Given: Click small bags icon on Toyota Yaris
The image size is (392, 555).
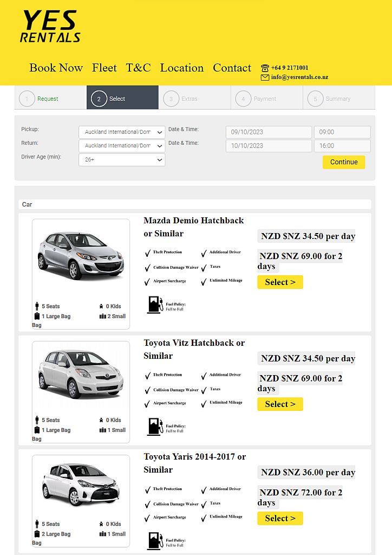Looking at the screenshot, I should pyautogui.click(x=103, y=534).
